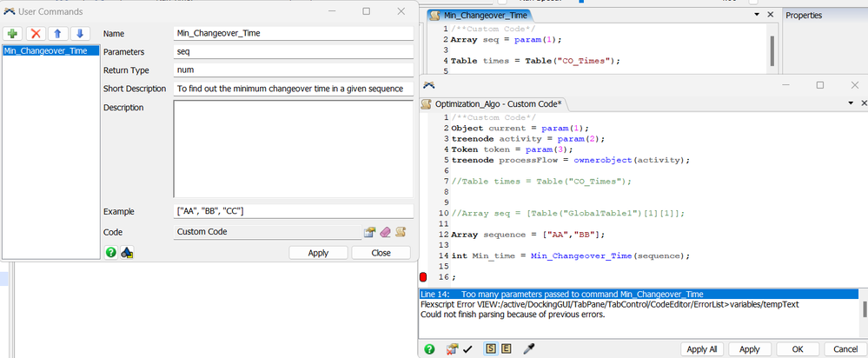Click tree view icon next to User Commands help
Image resolution: width=868 pixels, height=358 pixels.
[128, 253]
